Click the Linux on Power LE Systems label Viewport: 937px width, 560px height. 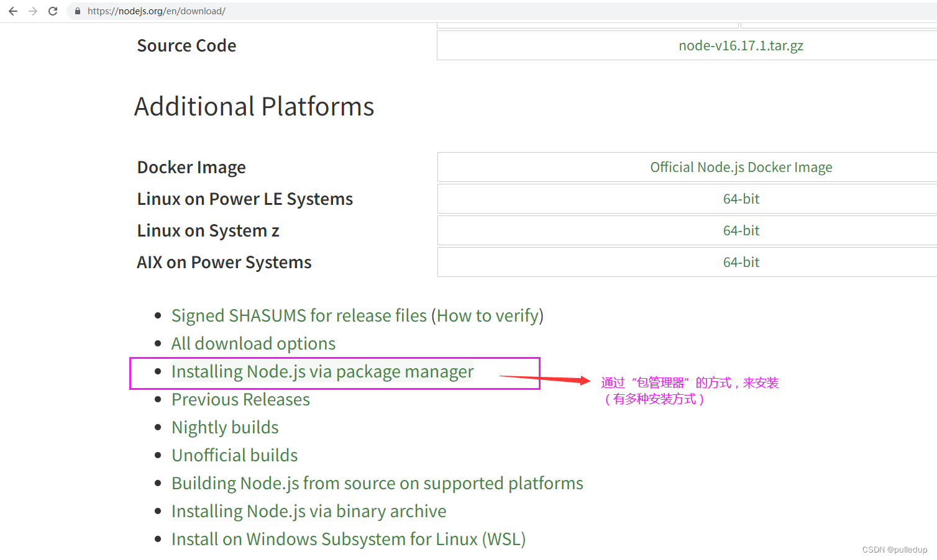[x=245, y=199]
